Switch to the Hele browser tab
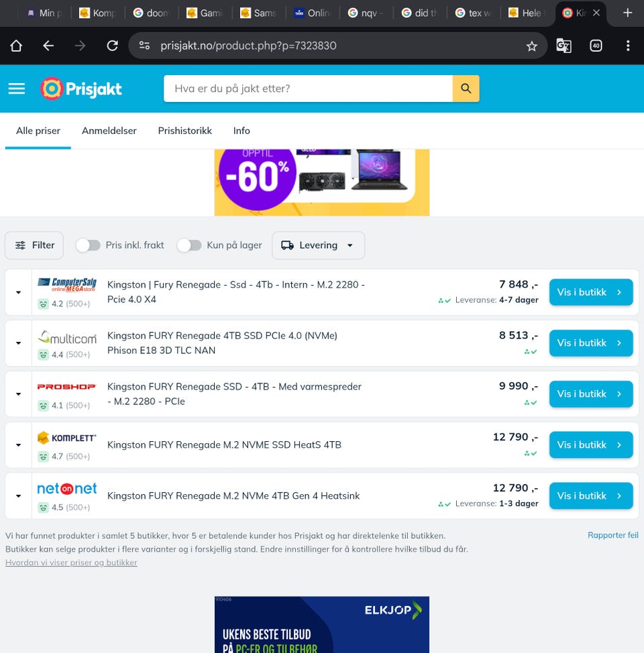Viewport: 644px width, 653px height. pyautogui.click(x=527, y=13)
